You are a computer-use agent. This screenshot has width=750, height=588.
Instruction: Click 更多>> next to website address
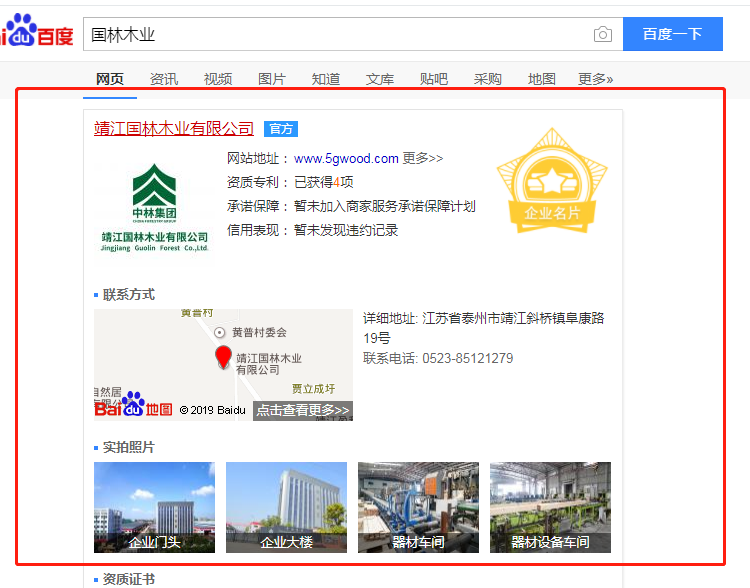pyautogui.click(x=423, y=158)
